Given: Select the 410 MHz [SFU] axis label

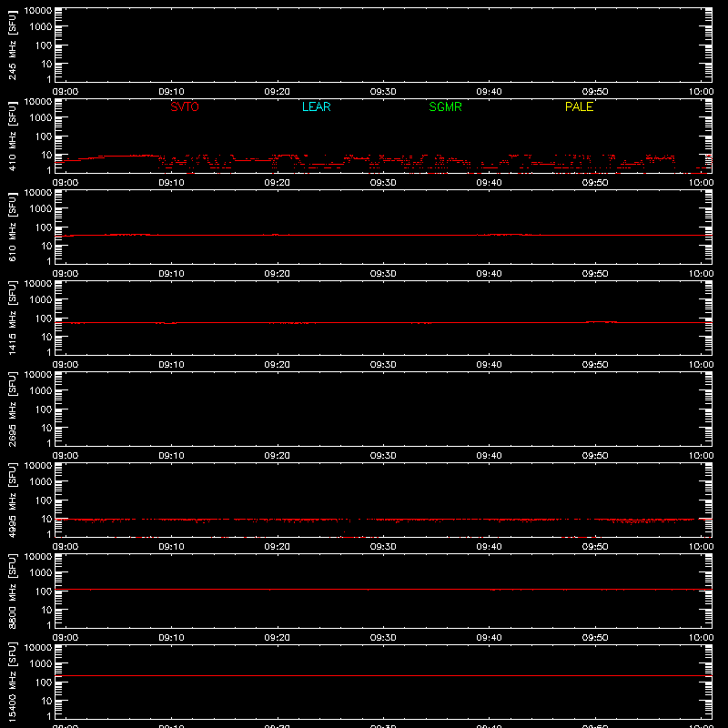Looking at the screenshot, I should click(x=12, y=136).
